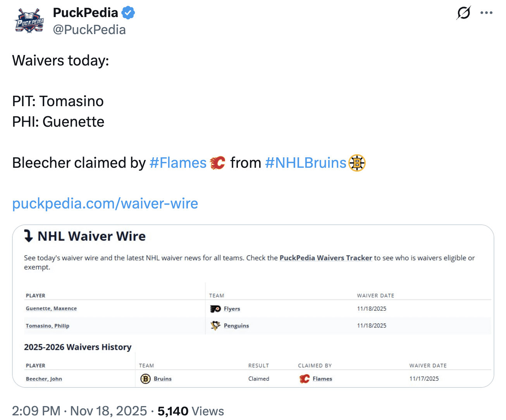The width and height of the screenshot is (506, 420).
Task: Click the @PuckPedia handle
Action: pos(89,30)
